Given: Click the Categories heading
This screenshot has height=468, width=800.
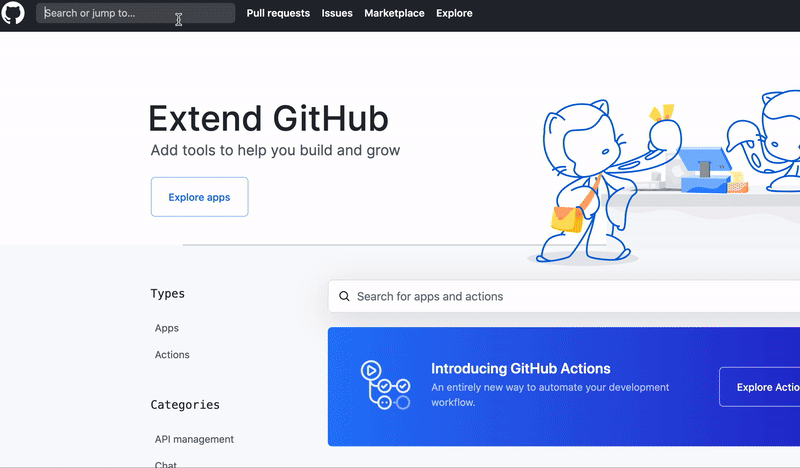Looking at the screenshot, I should tap(185, 405).
